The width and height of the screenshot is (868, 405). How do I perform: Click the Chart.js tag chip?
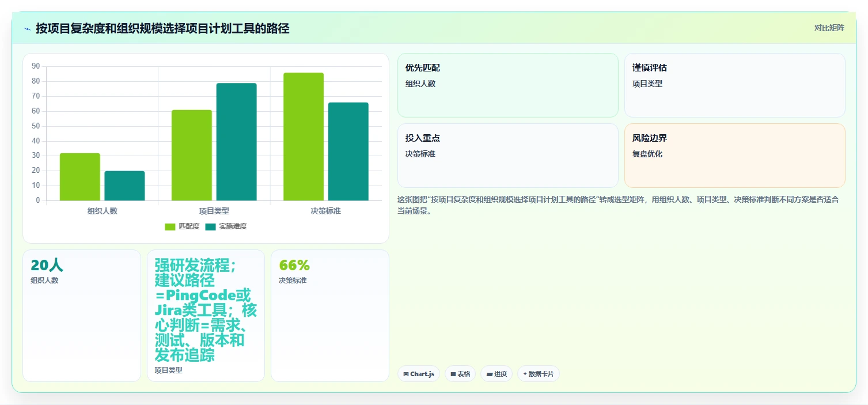419,374
